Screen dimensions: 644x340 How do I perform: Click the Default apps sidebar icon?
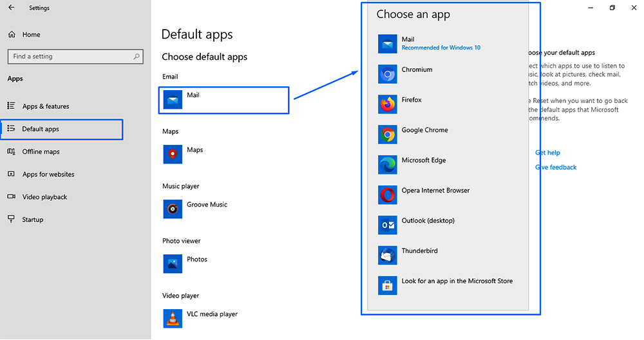(x=12, y=129)
